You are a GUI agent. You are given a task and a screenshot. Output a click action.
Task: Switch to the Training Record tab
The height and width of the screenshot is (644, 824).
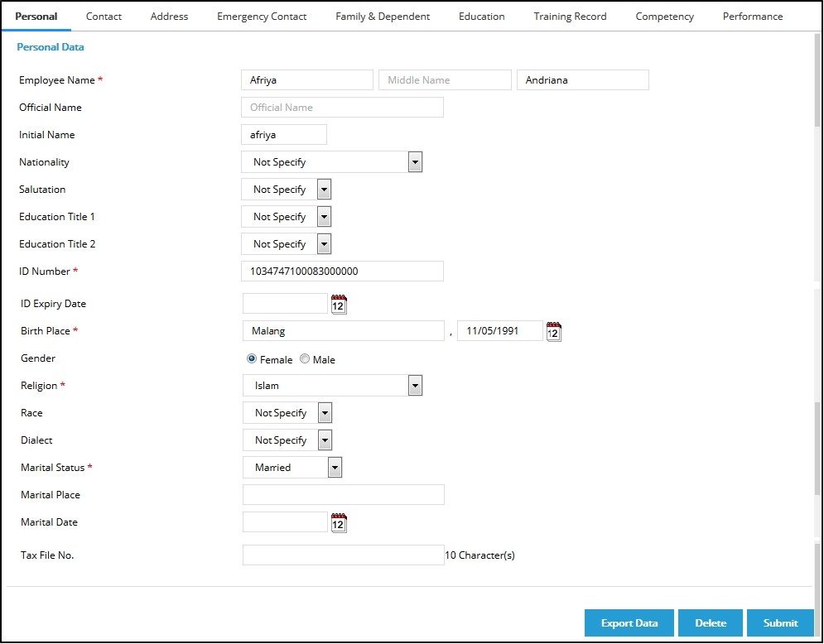570,17
